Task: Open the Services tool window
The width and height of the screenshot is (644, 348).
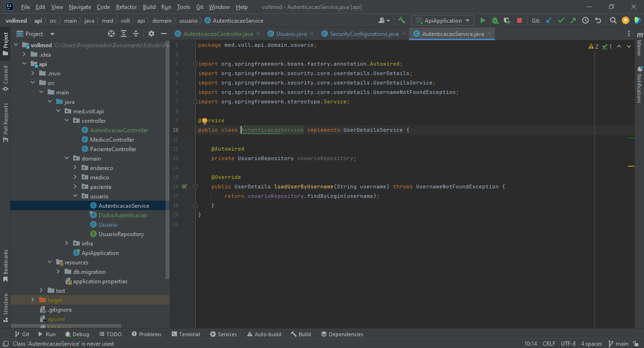Action: point(223,334)
